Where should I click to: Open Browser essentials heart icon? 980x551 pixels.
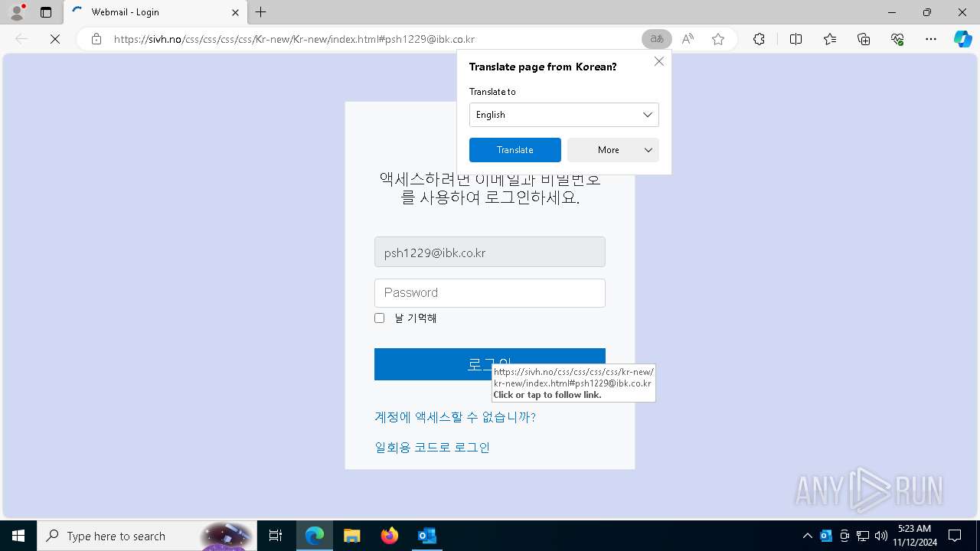pos(897,39)
